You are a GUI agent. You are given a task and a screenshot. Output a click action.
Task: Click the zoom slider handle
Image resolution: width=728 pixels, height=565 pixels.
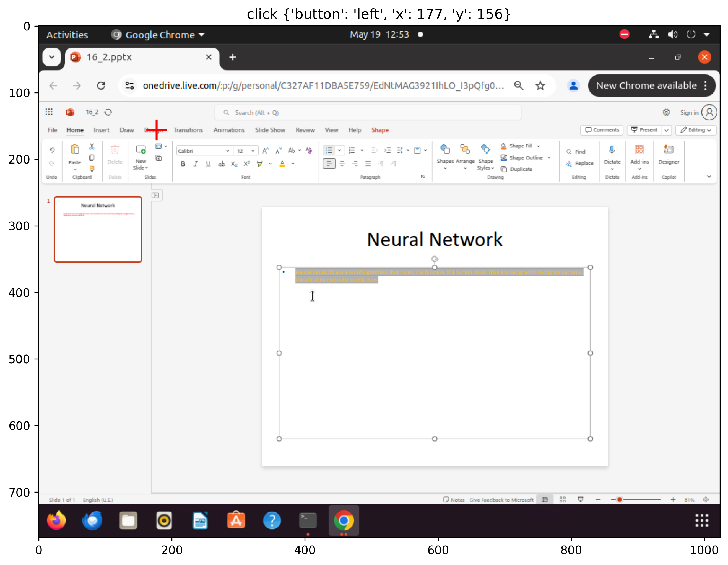tap(619, 499)
